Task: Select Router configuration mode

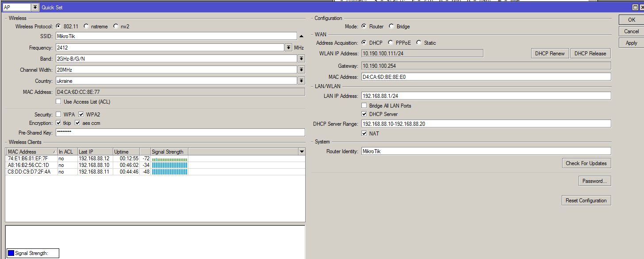Action: click(x=364, y=27)
